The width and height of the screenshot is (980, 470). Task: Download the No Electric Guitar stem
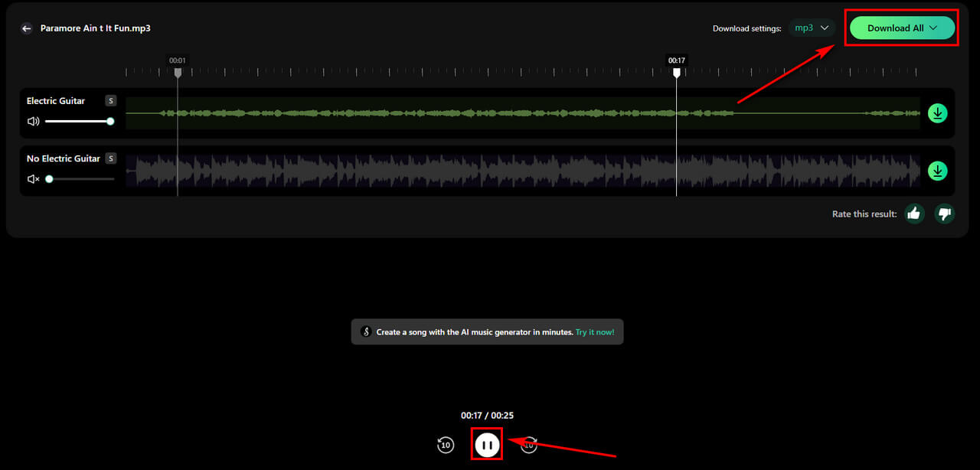(938, 171)
